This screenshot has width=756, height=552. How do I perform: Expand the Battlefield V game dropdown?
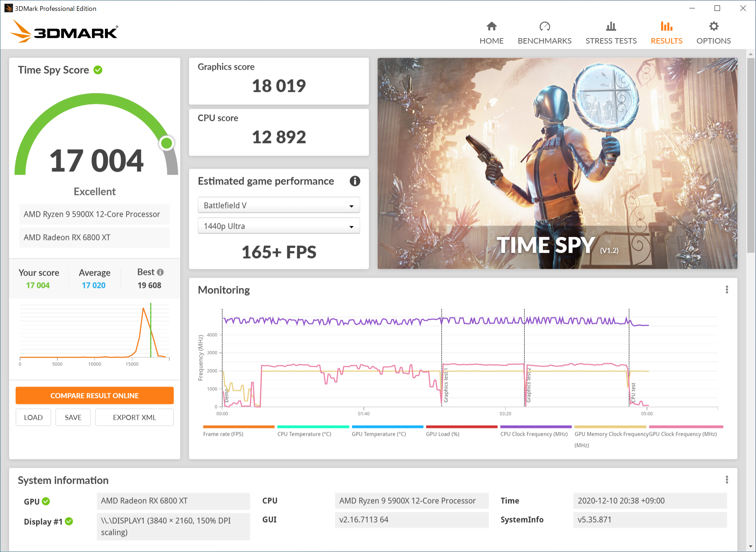[278, 205]
